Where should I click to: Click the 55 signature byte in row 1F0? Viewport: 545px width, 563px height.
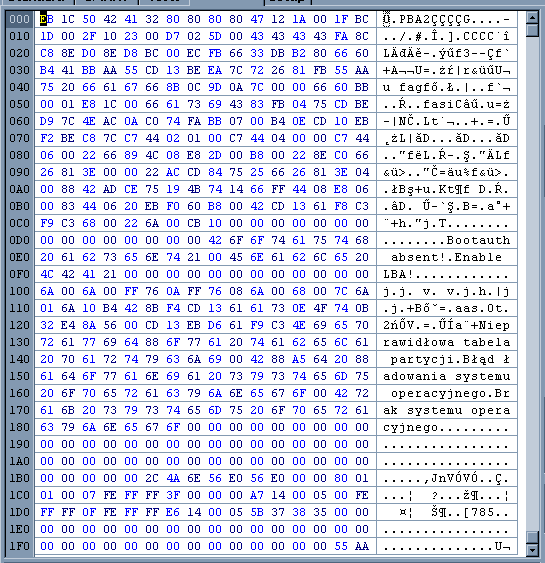(x=341, y=546)
